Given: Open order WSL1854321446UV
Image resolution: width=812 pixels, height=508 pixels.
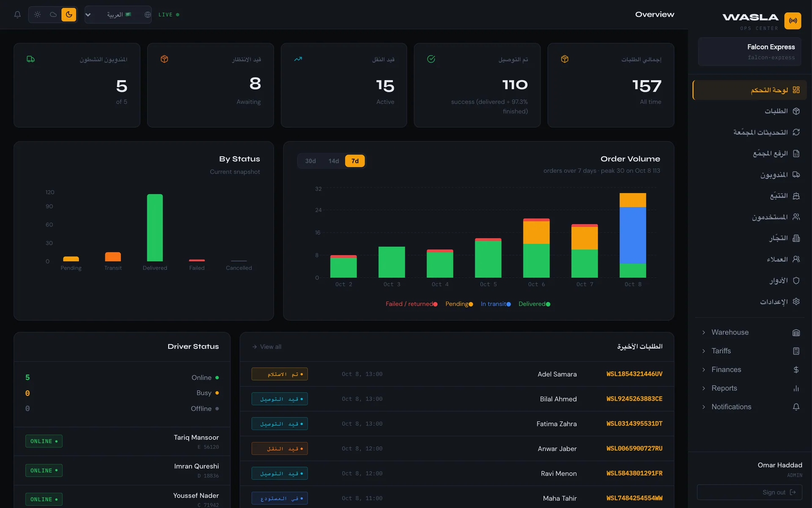Looking at the screenshot, I should pos(634,374).
